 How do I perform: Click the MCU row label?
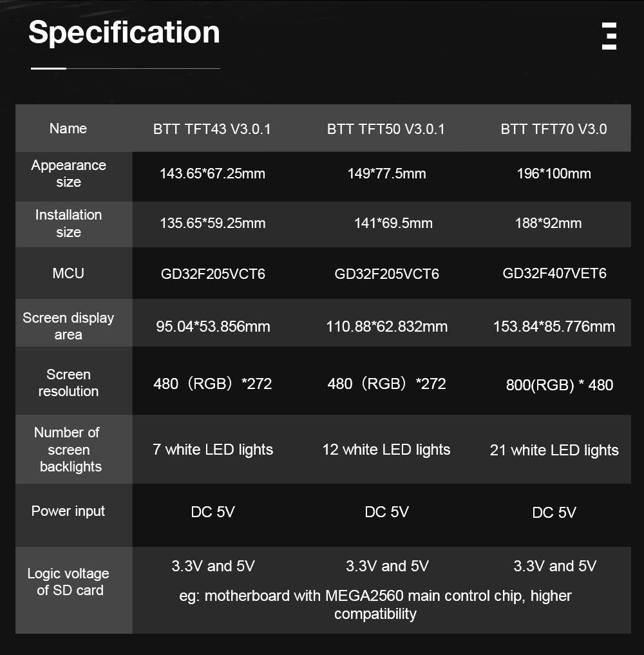click(68, 273)
